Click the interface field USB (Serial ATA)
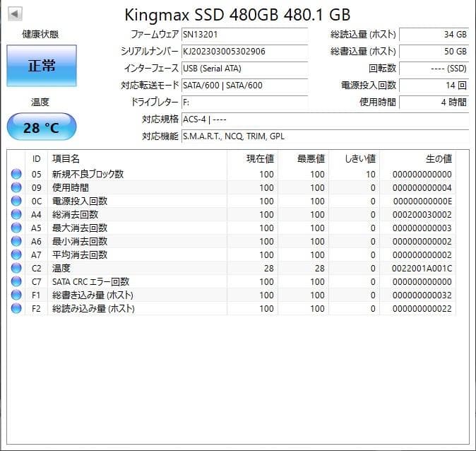 point(244,69)
